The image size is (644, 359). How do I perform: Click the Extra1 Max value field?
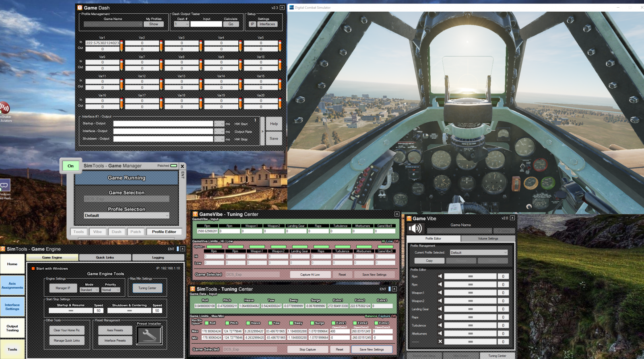pos(340,331)
